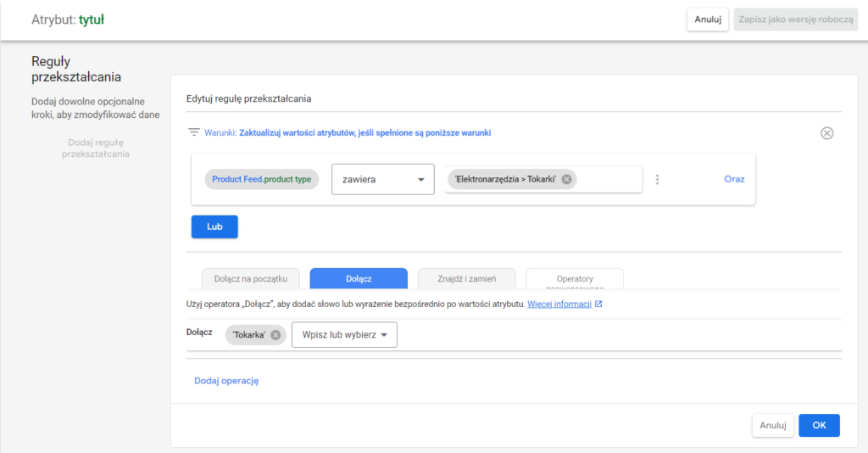Confirm the rule with the OK button
This screenshot has height=453, width=868.
[x=819, y=425]
